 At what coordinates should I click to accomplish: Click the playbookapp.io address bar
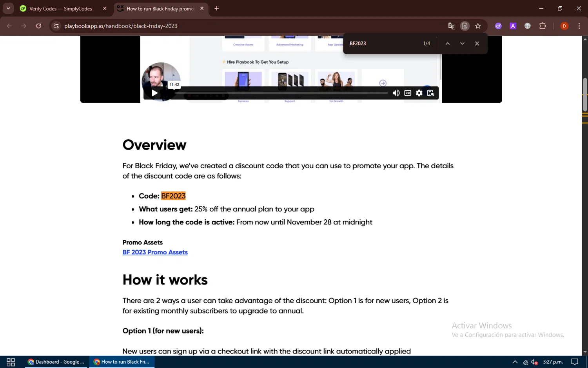[x=251, y=26]
